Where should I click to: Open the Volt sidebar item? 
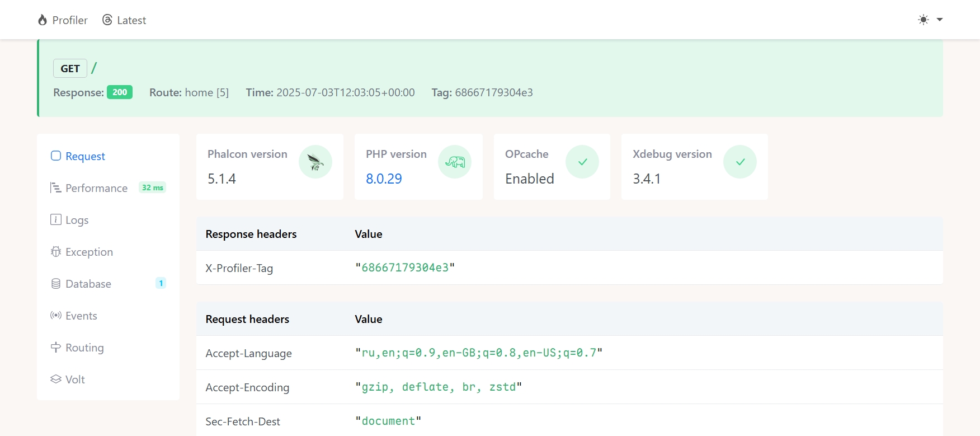tap(75, 379)
